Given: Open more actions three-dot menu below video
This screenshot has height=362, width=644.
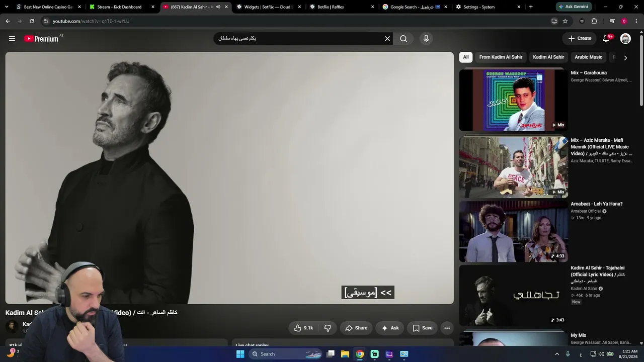Looking at the screenshot, I should click(447, 328).
